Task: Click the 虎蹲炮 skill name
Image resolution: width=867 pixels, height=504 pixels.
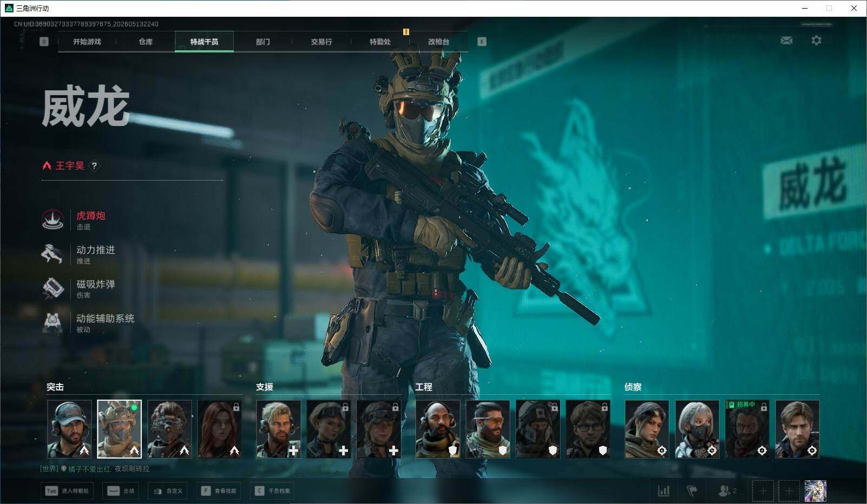Action: click(x=91, y=216)
